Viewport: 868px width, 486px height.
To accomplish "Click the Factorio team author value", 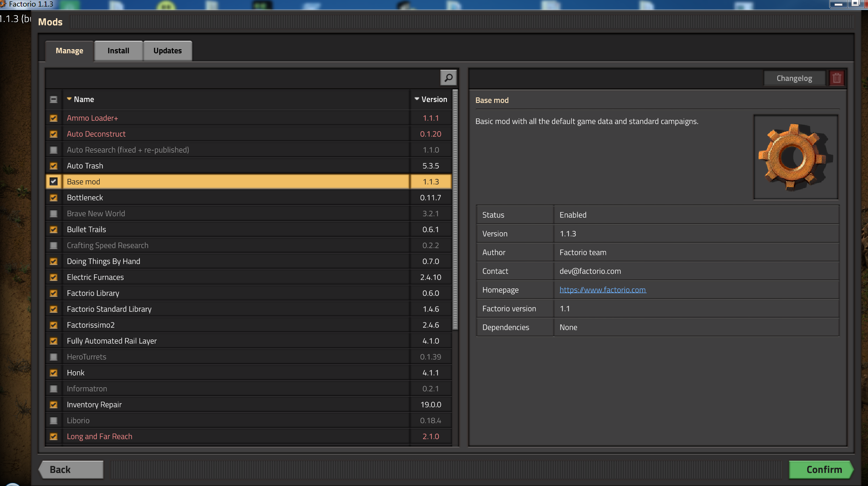I will pos(583,252).
